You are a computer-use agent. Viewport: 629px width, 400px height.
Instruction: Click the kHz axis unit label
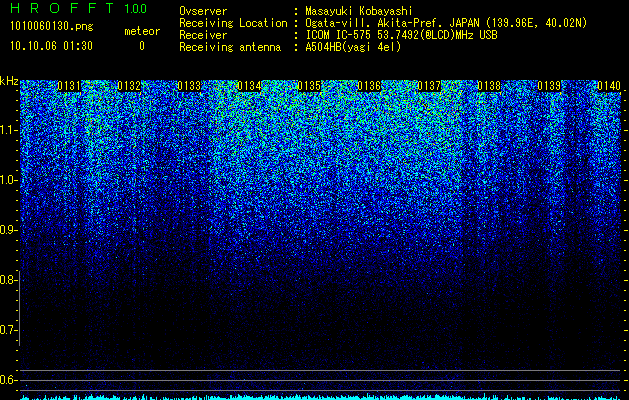(x=9, y=81)
